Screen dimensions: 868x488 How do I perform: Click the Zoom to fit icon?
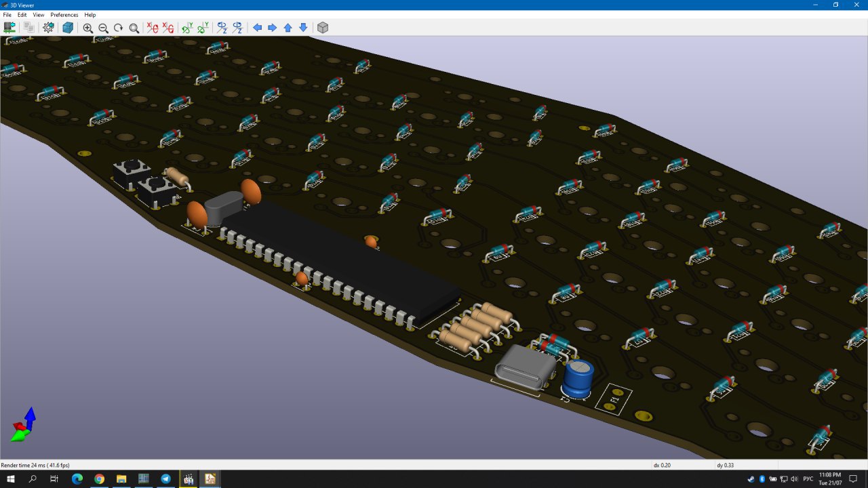point(134,28)
